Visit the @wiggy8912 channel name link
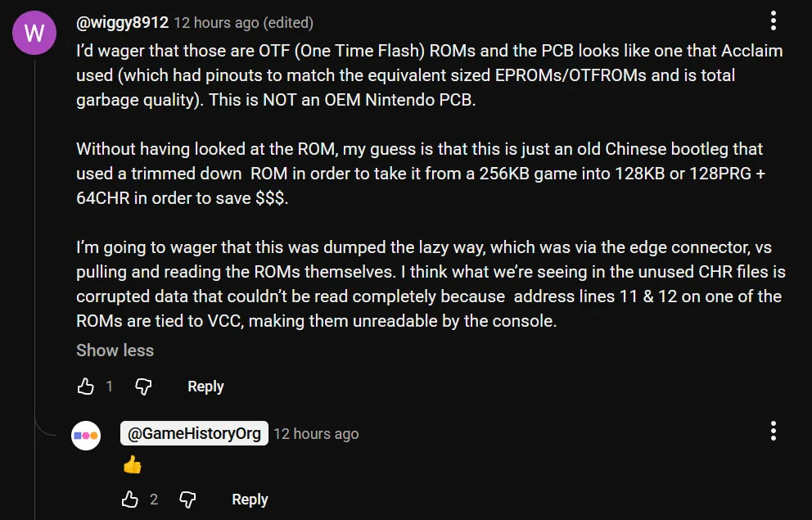Viewport: 812px width, 520px height. click(122, 22)
